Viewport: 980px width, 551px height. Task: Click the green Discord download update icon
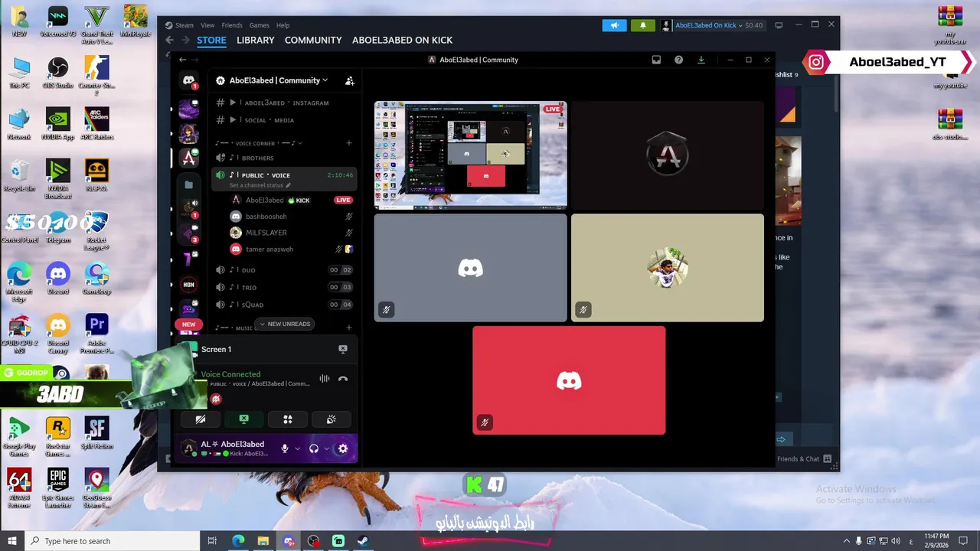701,60
